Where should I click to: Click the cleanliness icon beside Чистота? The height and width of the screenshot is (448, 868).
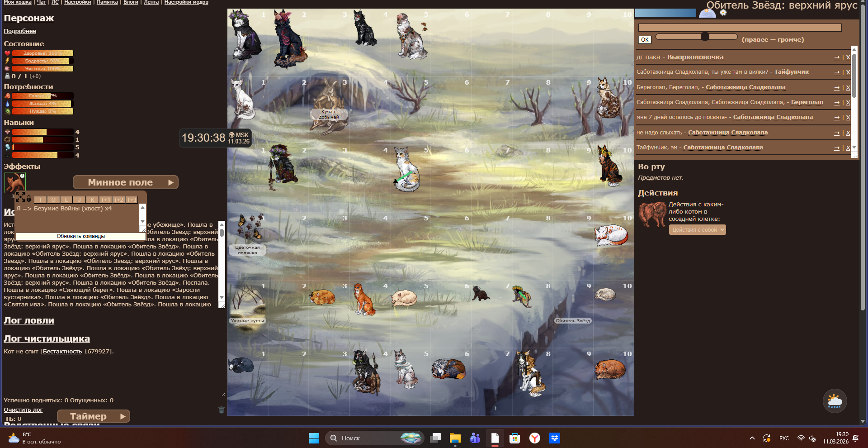coord(7,69)
